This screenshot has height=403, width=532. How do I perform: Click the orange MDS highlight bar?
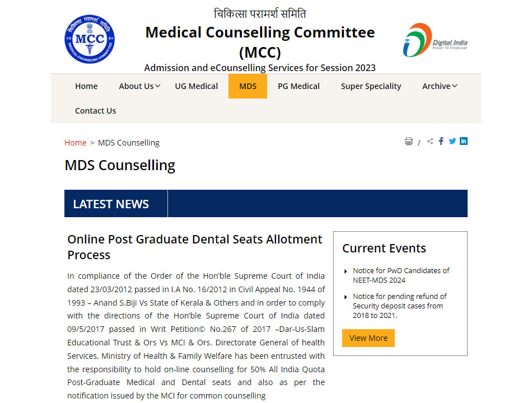(x=248, y=86)
